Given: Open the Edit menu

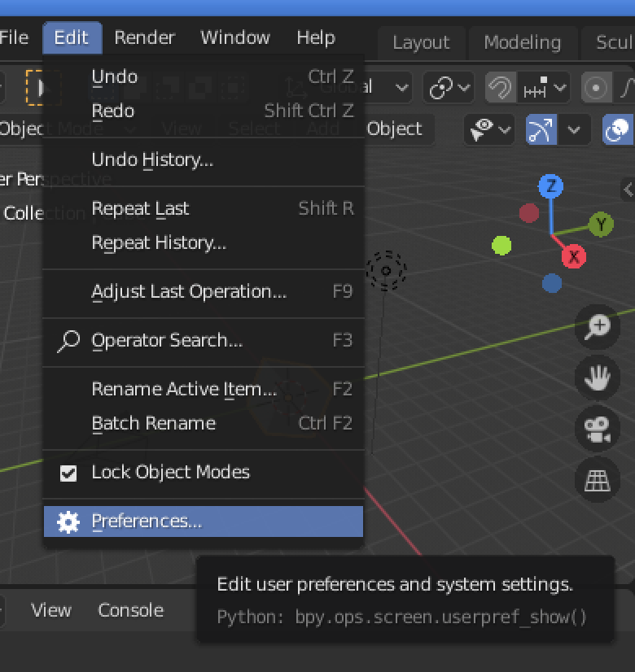Looking at the screenshot, I should [x=72, y=37].
